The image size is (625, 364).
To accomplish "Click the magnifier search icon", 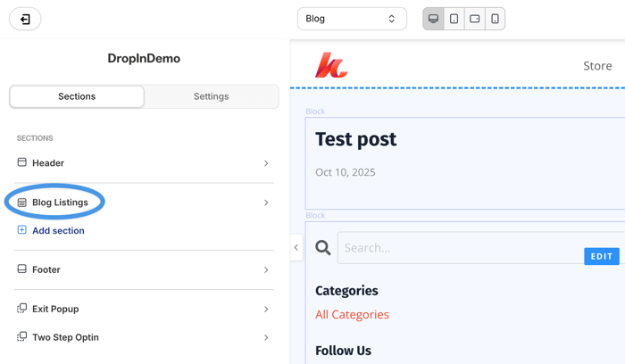I will (323, 248).
